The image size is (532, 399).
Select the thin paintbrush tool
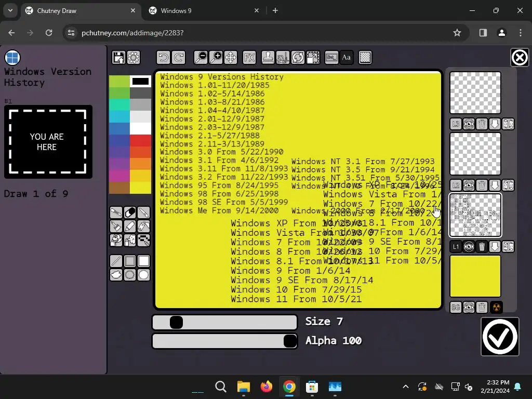click(144, 212)
